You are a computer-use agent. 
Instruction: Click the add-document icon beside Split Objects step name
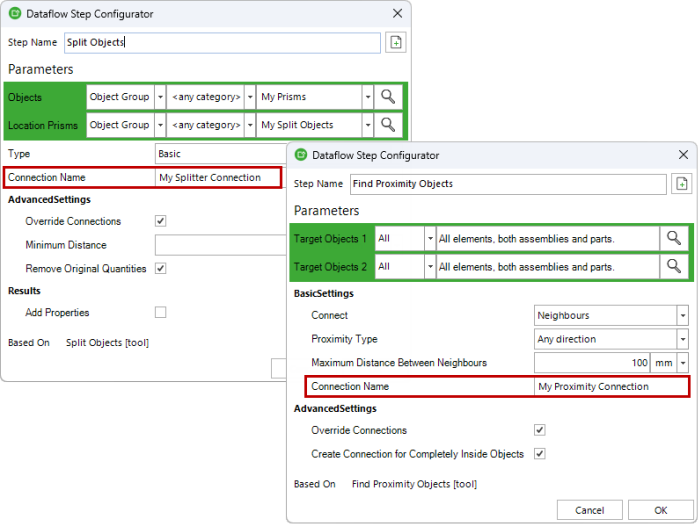[x=396, y=42]
